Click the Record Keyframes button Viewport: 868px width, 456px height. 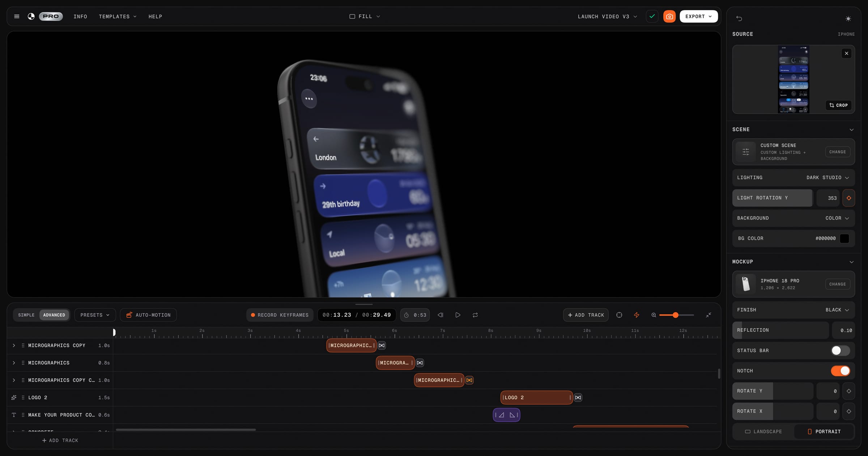pos(280,315)
